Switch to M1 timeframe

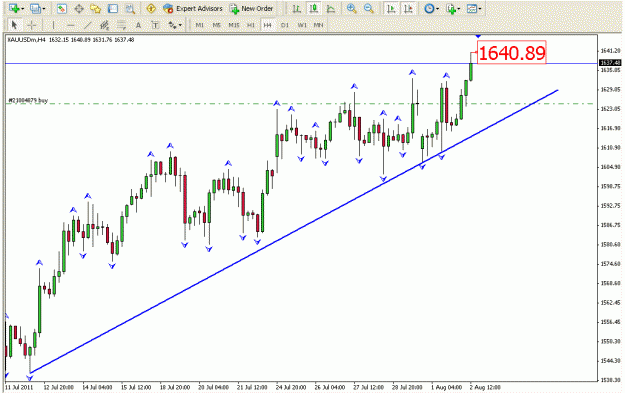pos(200,25)
